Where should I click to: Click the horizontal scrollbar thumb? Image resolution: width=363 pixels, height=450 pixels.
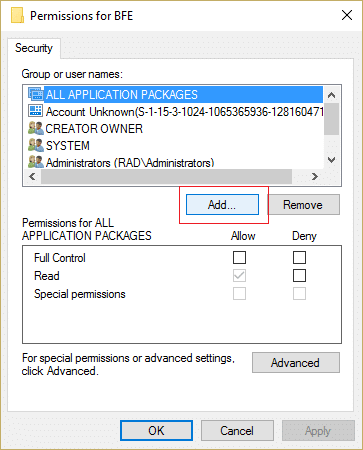[x=166, y=176]
